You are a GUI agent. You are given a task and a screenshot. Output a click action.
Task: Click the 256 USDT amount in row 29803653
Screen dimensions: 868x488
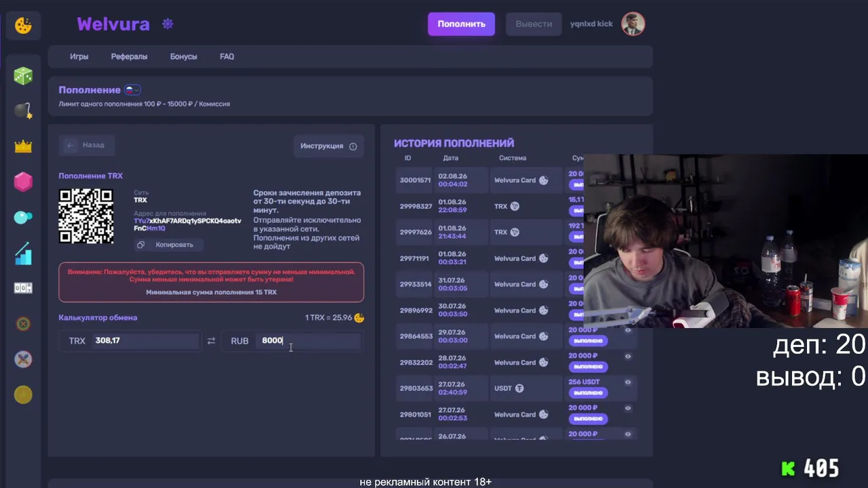584,382
